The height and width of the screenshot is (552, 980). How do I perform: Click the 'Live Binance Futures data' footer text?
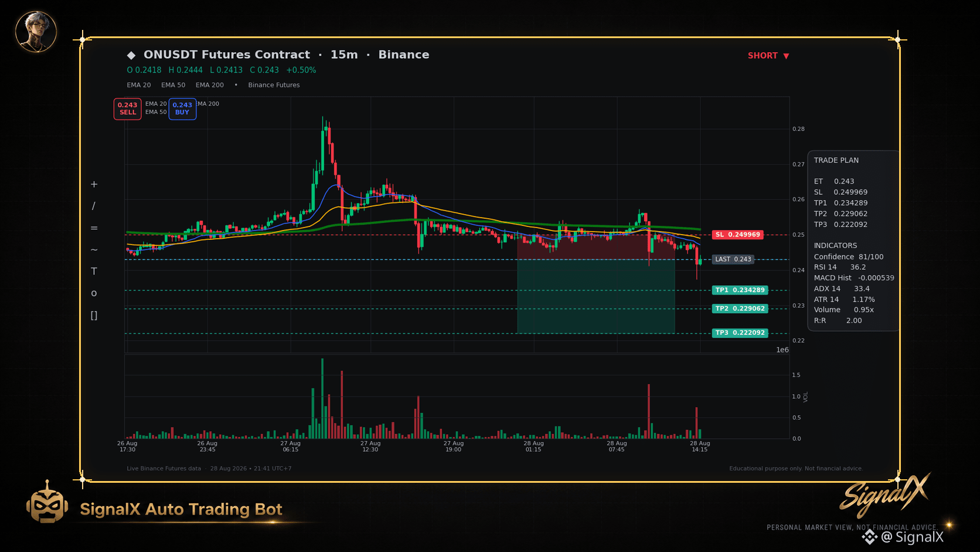pyautogui.click(x=164, y=469)
